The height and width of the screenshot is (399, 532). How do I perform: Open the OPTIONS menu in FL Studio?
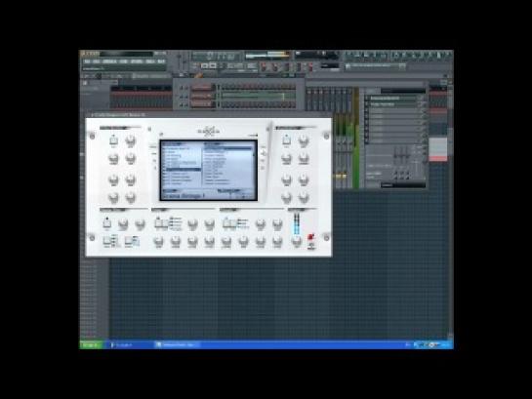[x=137, y=61]
